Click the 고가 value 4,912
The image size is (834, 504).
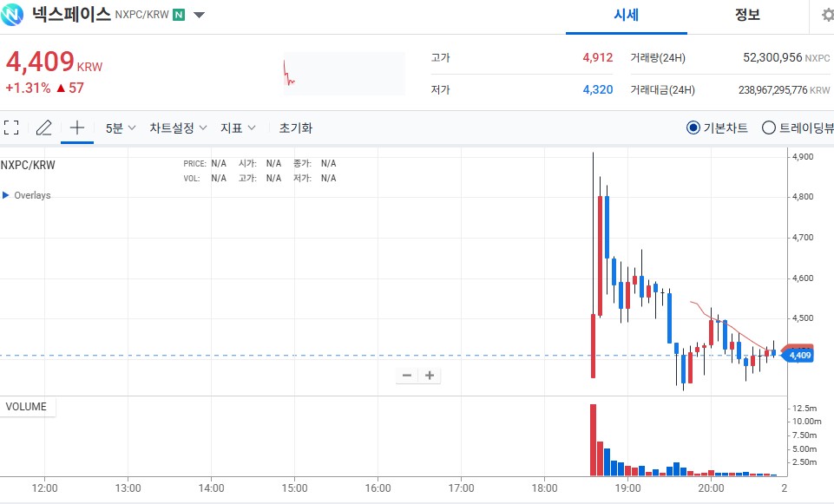(598, 57)
